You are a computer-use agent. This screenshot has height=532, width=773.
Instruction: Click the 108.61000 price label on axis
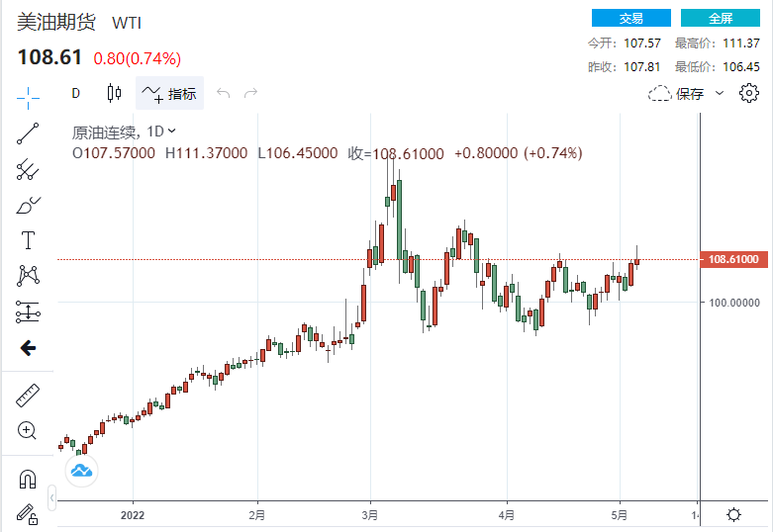click(x=733, y=259)
